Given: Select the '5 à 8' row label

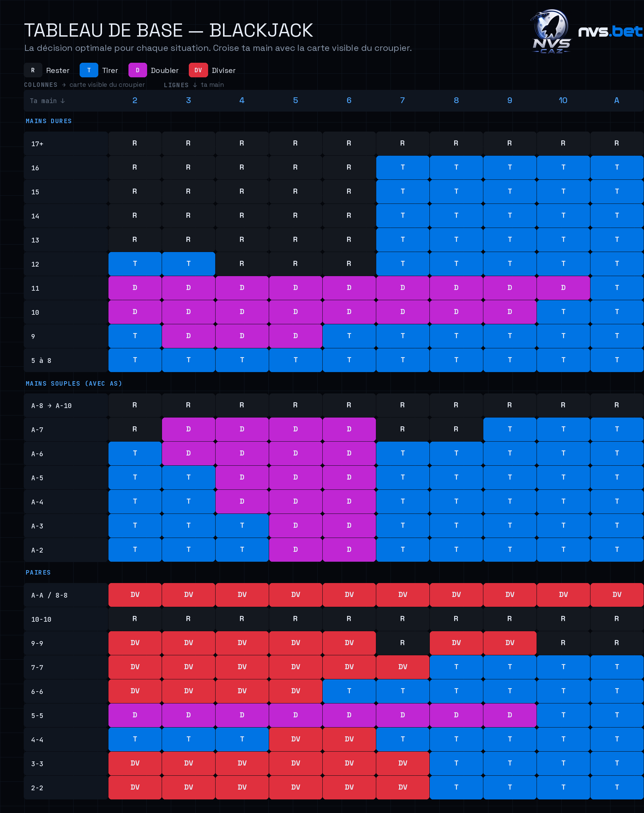Looking at the screenshot, I should (66, 361).
